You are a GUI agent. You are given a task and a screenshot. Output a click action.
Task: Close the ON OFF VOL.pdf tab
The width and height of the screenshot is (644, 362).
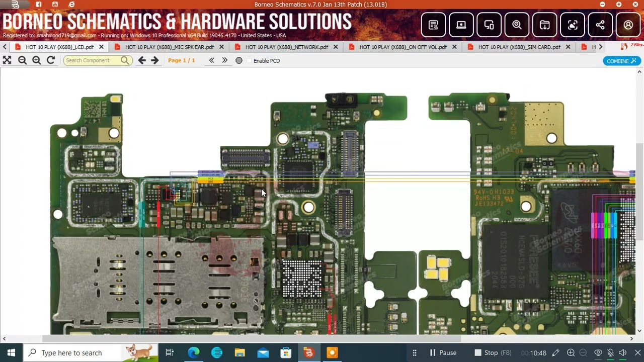(x=454, y=47)
